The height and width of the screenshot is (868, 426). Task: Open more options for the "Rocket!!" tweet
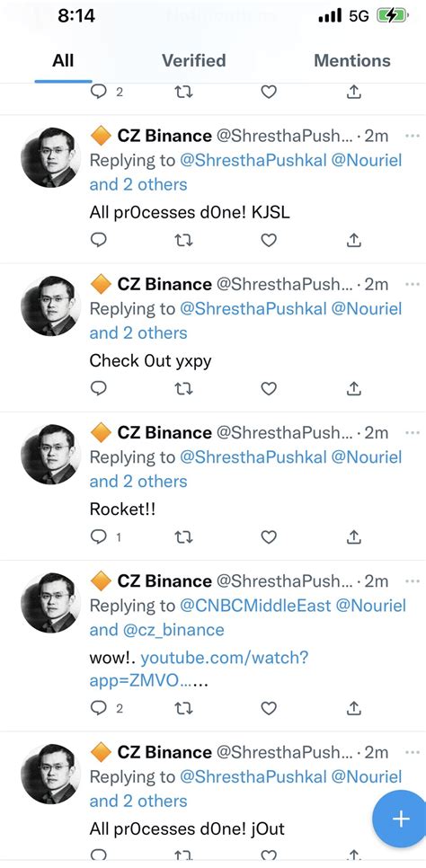point(413,432)
